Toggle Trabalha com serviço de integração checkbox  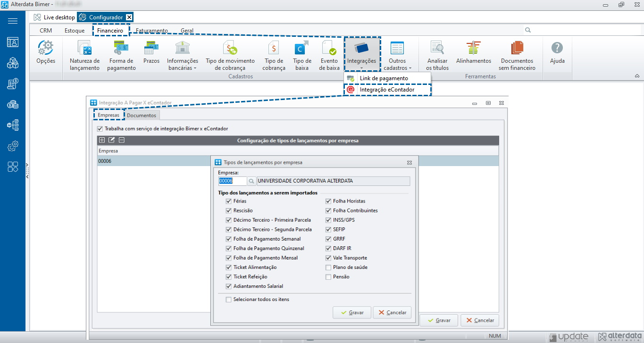[x=100, y=129]
